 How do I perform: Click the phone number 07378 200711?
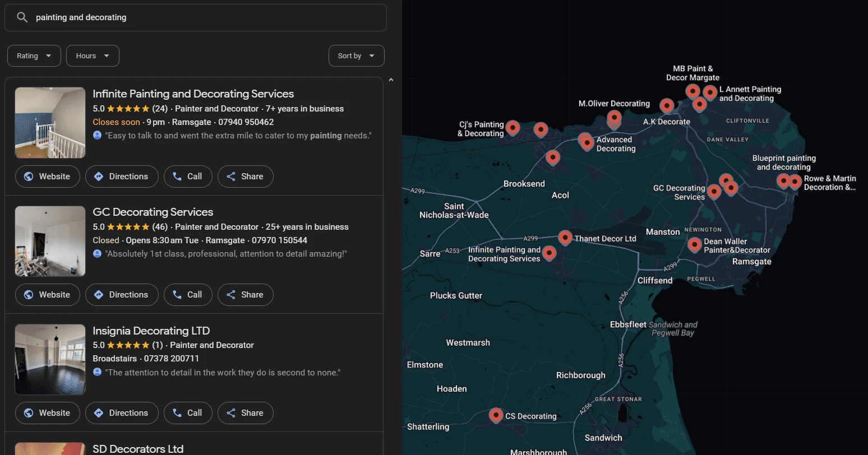point(172,359)
